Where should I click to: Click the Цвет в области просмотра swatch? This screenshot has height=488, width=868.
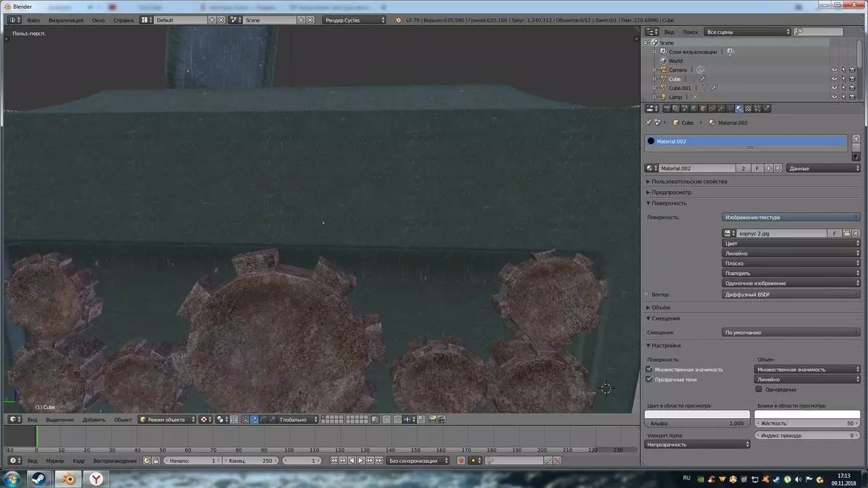(x=697, y=414)
